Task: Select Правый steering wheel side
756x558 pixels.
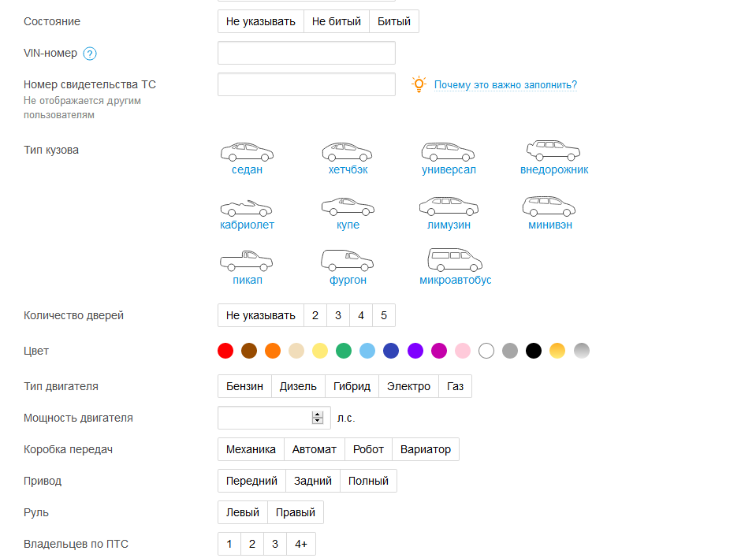Action: coord(296,512)
